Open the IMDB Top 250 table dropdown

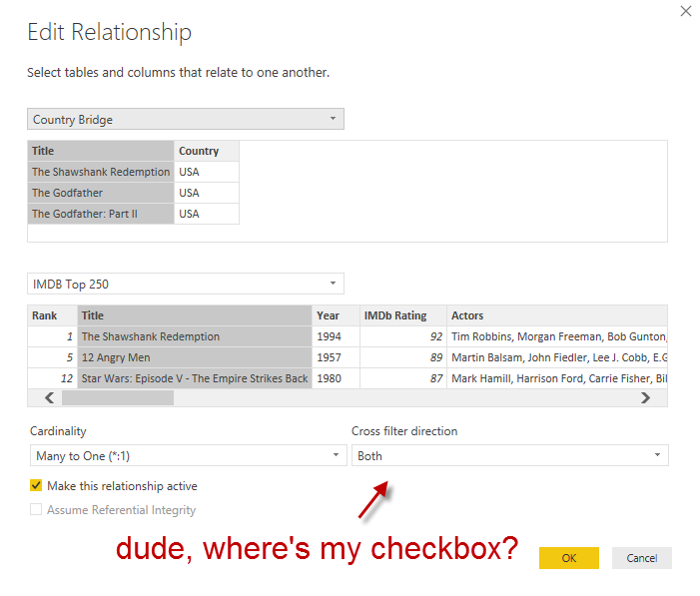click(185, 285)
